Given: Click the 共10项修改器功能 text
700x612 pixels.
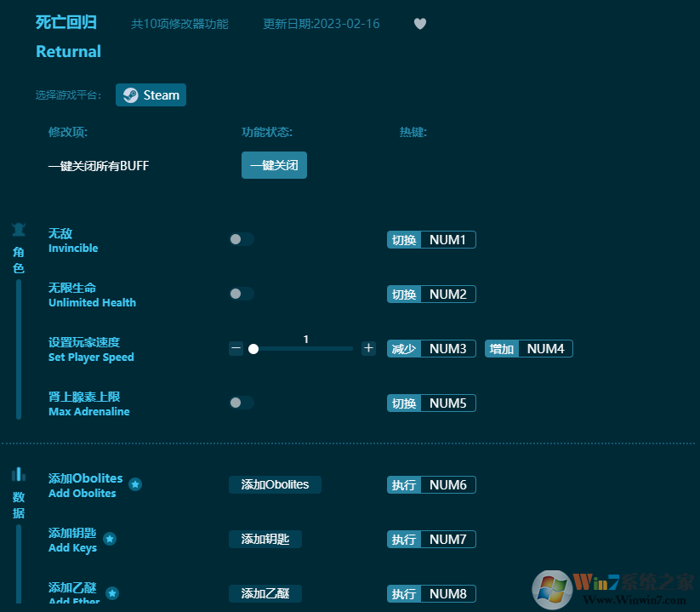Looking at the screenshot, I should point(180,24).
